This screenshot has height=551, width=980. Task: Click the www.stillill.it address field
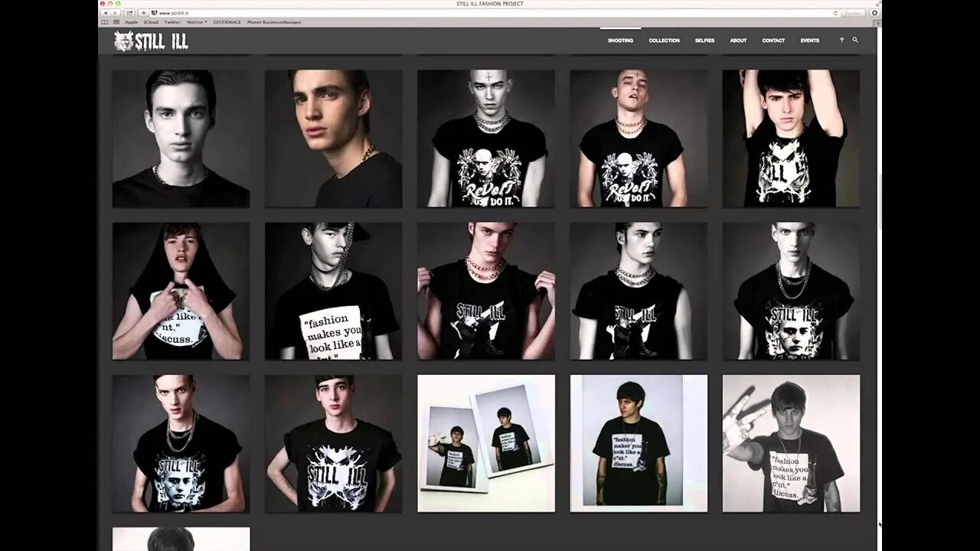coord(490,13)
